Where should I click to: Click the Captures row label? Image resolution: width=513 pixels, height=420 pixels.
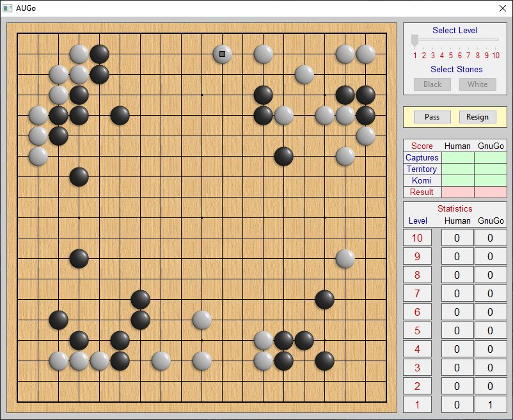(x=422, y=157)
